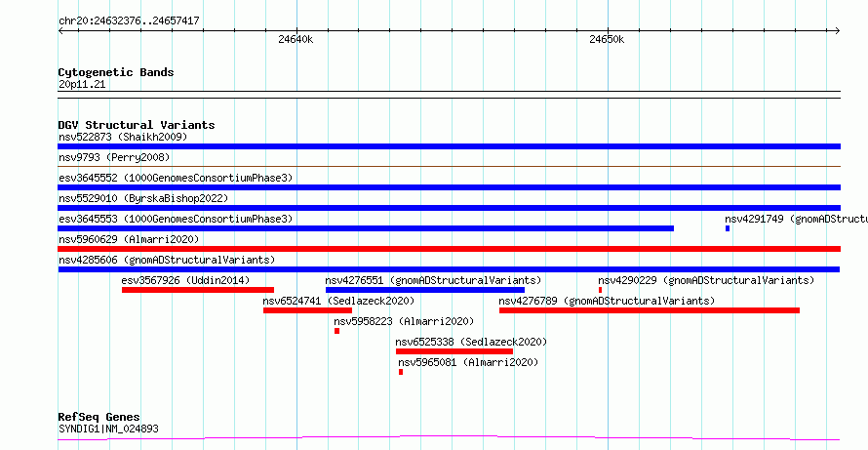Image resolution: width=868 pixels, height=450 pixels.
Task: Click the 24640k ruler tick label
Action: click(x=296, y=39)
